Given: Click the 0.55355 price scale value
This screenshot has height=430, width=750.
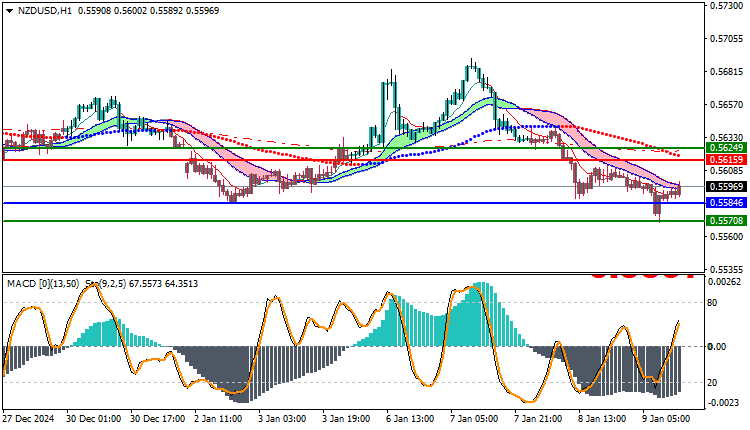Looking at the screenshot, I should click(727, 270).
